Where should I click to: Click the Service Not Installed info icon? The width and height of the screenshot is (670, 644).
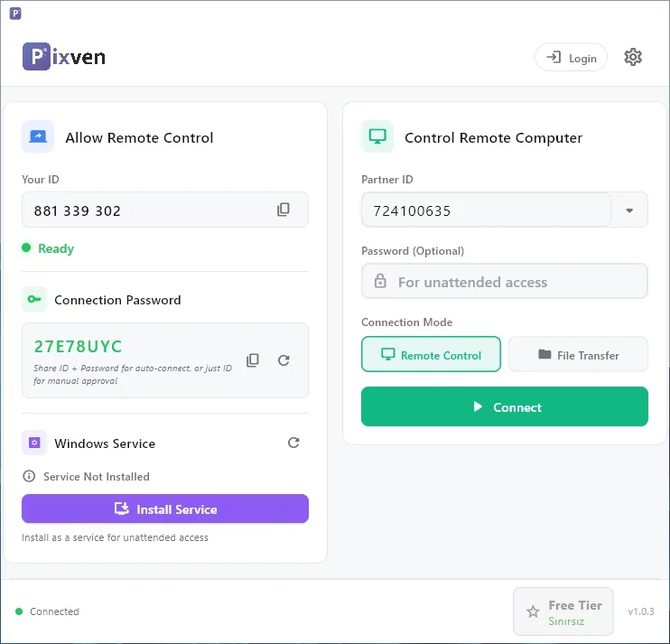point(29,476)
